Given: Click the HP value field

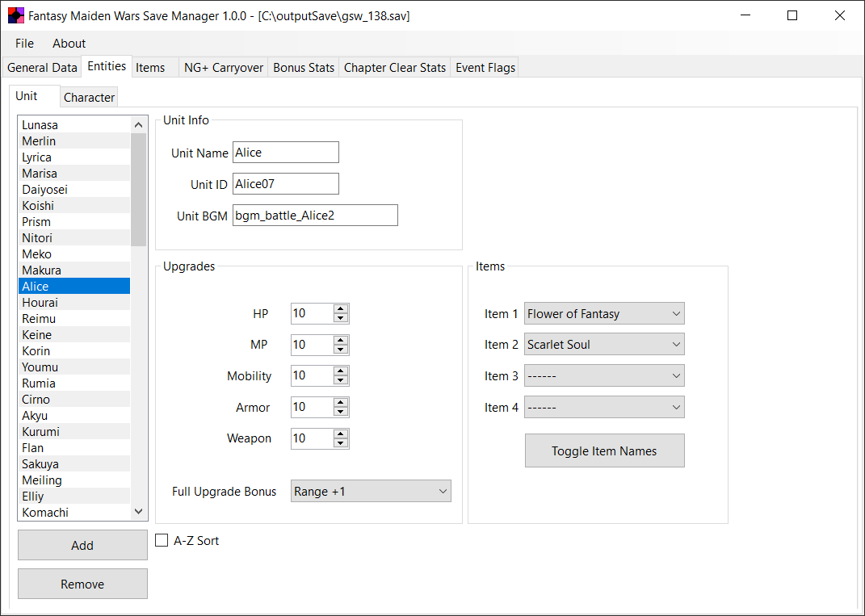Looking at the screenshot, I should click(313, 313).
